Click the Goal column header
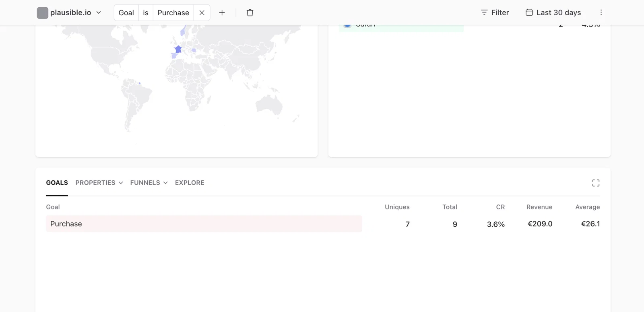This screenshot has height=312, width=644. click(53, 207)
